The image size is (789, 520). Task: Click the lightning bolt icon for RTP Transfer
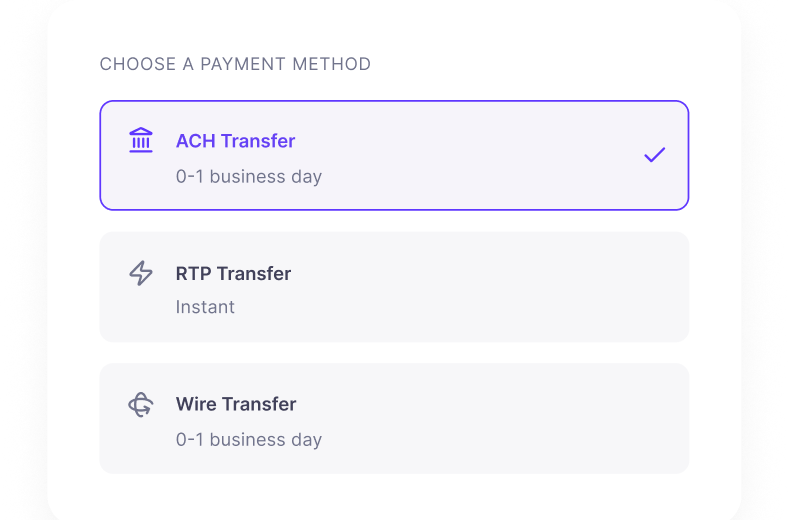tap(141, 273)
